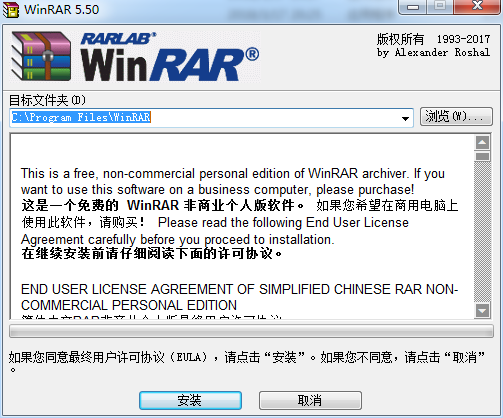503x418 pixels.
Task: Click the license scrollbar track below thumb
Action: [x=482, y=232]
